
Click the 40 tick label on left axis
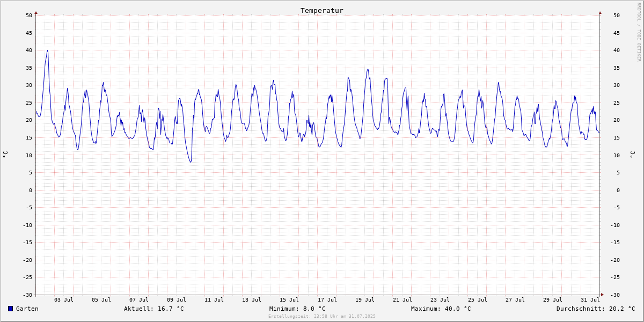pyautogui.click(x=29, y=50)
